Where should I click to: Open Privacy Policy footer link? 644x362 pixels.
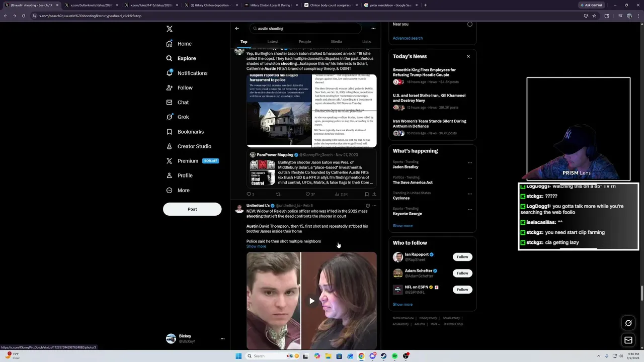click(x=428, y=318)
